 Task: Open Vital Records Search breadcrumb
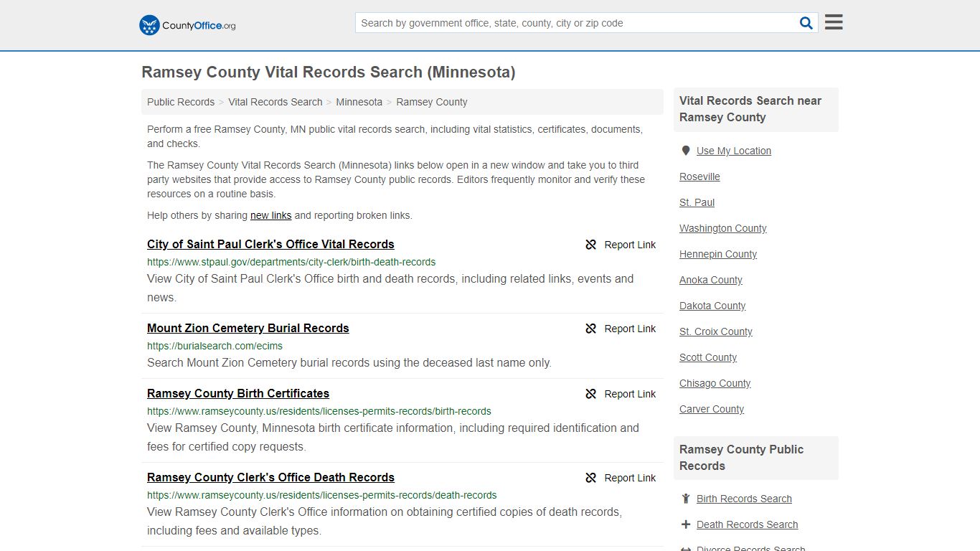click(275, 102)
